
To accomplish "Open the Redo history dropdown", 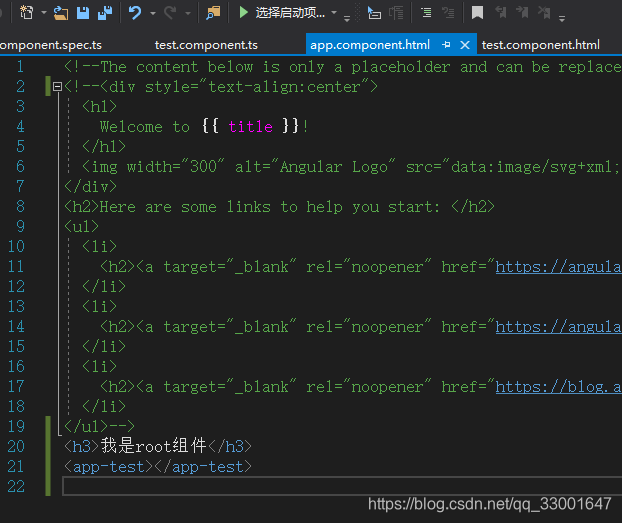I will [188, 13].
